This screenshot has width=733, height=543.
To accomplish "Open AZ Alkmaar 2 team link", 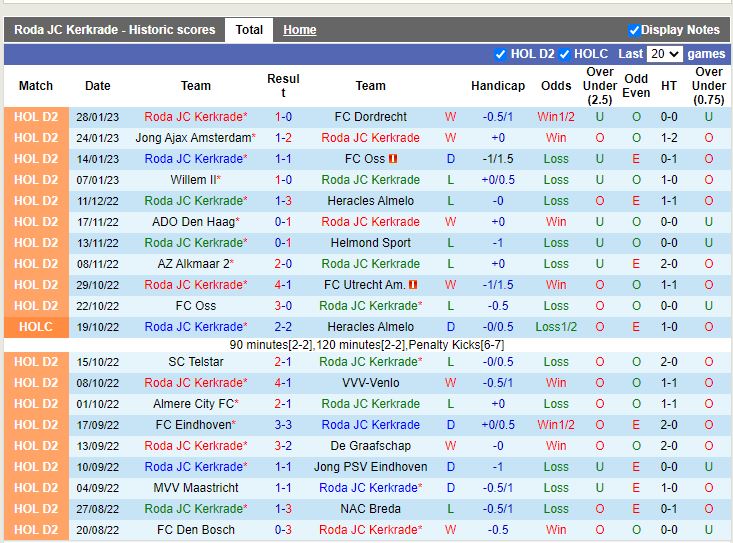I will point(194,264).
